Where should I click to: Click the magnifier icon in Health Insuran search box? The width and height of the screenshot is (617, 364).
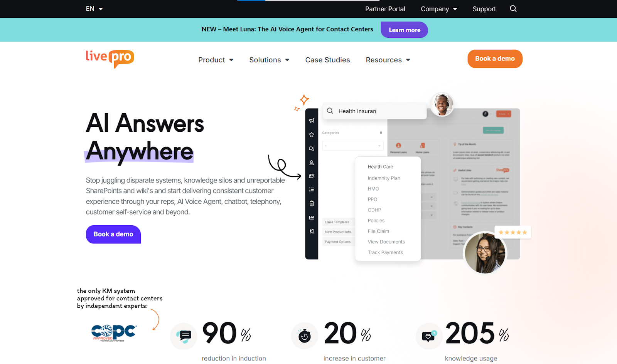[x=330, y=111]
